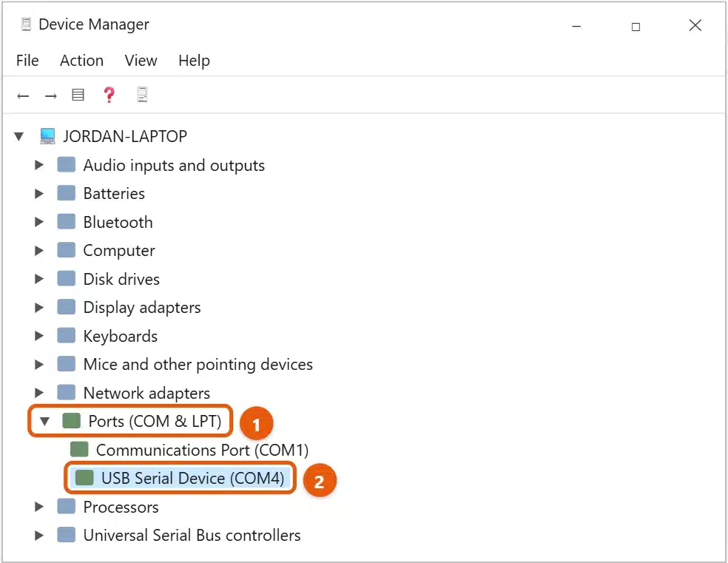Viewport: 728px width, 563px height.
Task: Expand the Keyboards node arrow
Action: [39, 336]
